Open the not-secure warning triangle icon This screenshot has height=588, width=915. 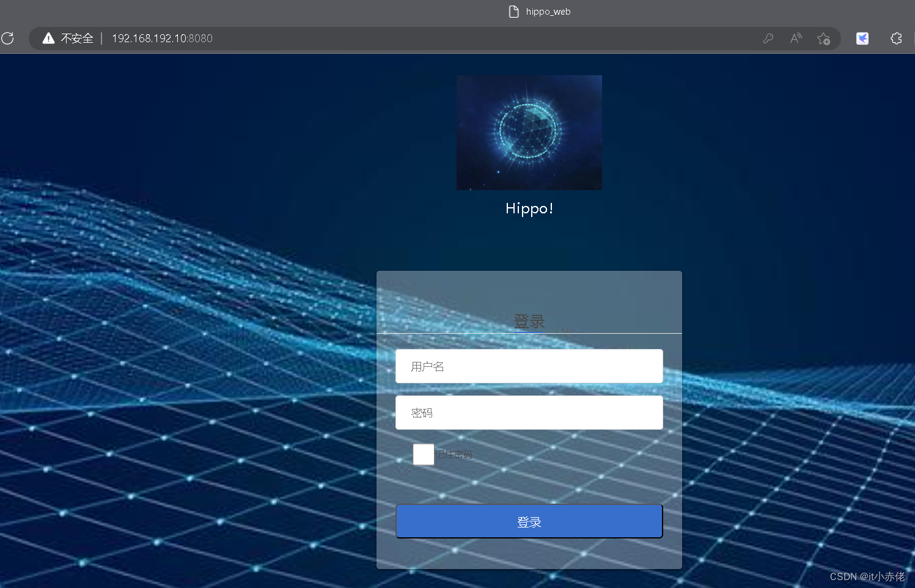[x=48, y=39]
